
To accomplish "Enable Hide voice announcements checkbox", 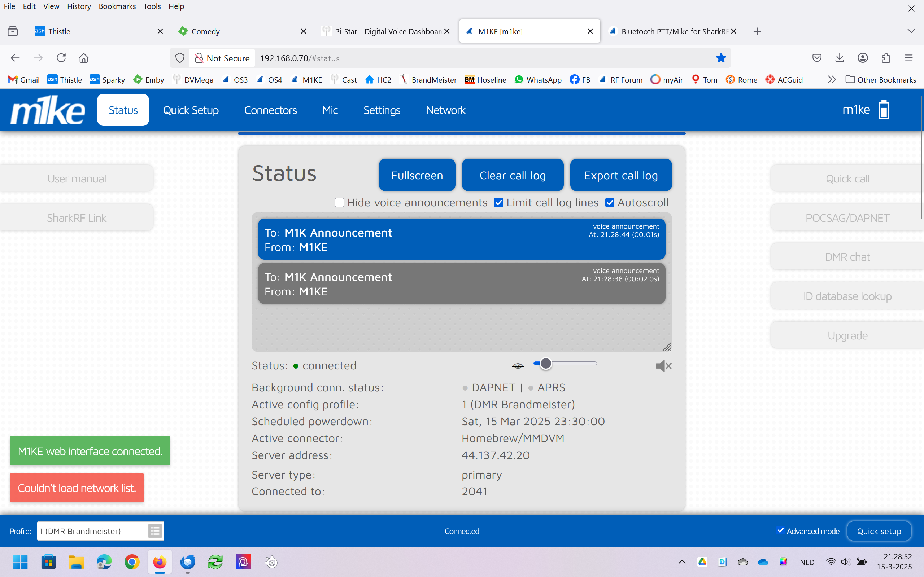I will pos(339,203).
